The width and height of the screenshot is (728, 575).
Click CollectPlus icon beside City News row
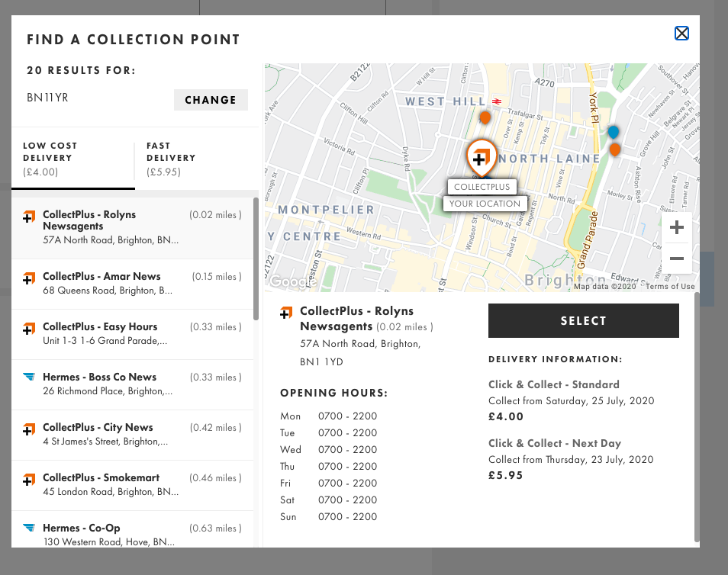29,429
